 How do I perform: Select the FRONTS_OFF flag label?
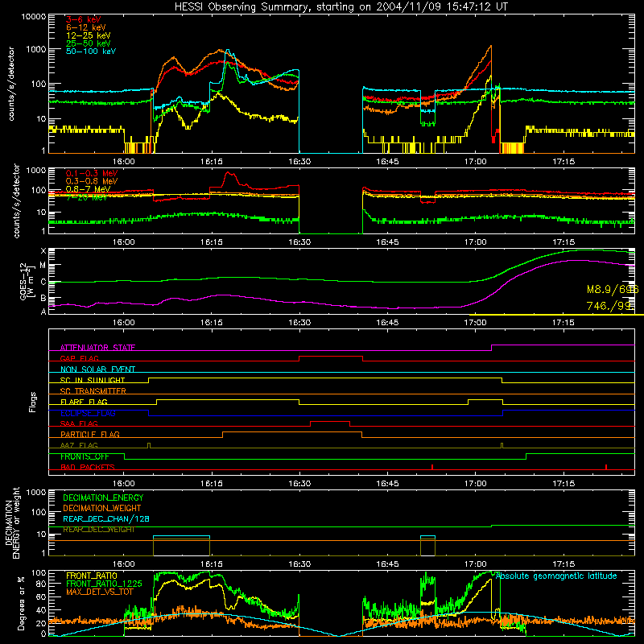85,456
